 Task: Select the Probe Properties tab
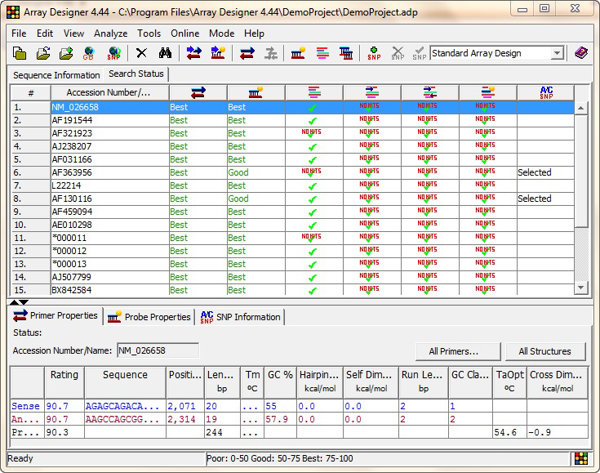click(149, 317)
